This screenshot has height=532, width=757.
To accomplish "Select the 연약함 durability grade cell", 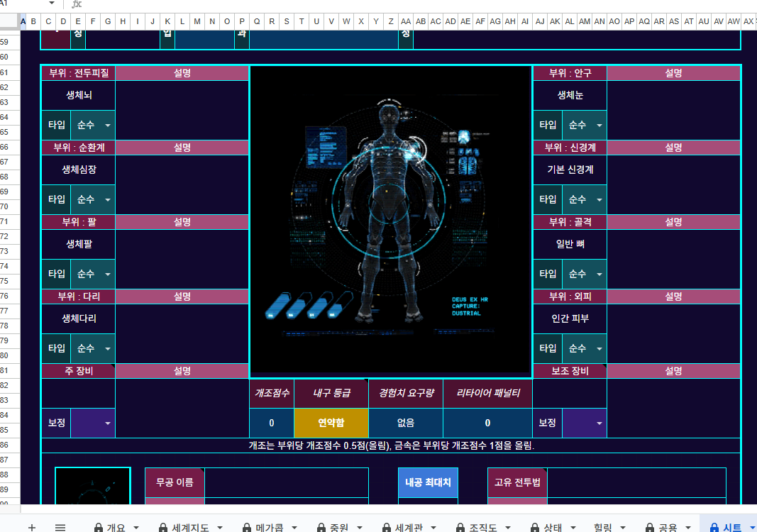I will click(x=331, y=423).
